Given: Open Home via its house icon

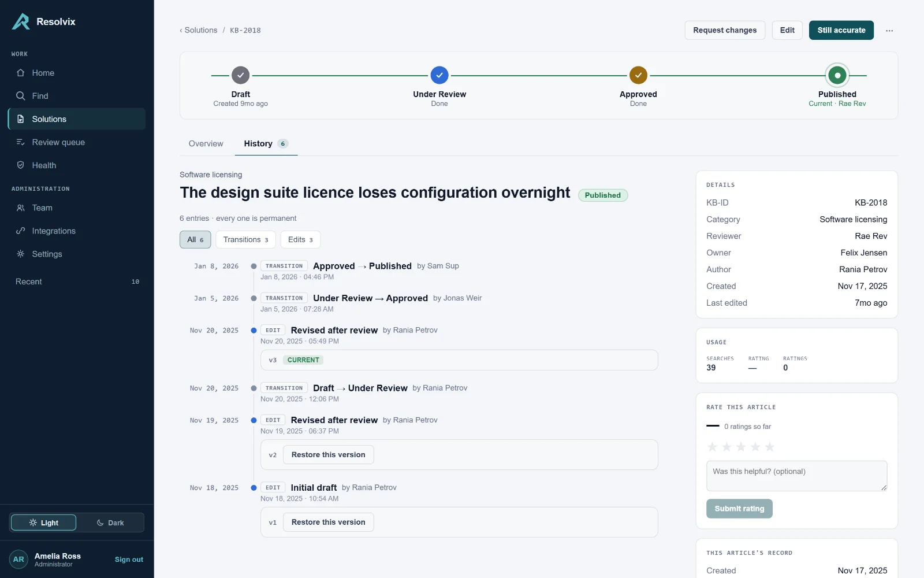Looking at the screenshot, I should pyautogui.click(x=21, y=73).
